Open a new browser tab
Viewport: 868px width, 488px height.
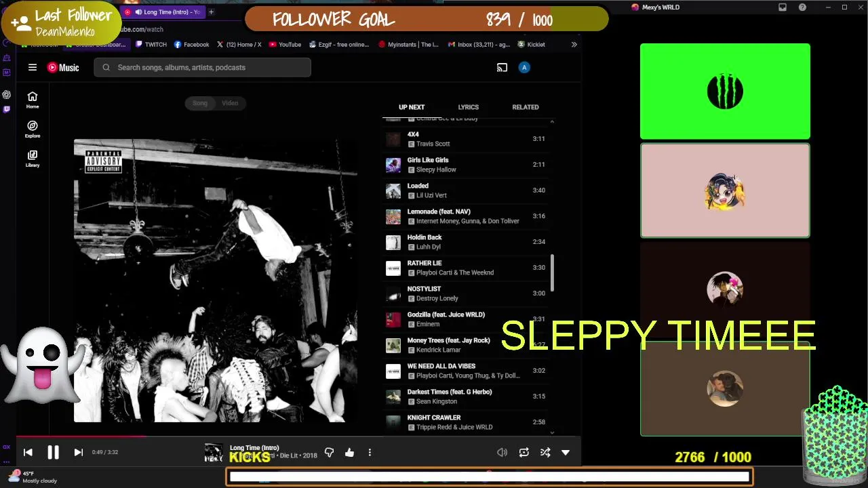(x=211, y=12)
